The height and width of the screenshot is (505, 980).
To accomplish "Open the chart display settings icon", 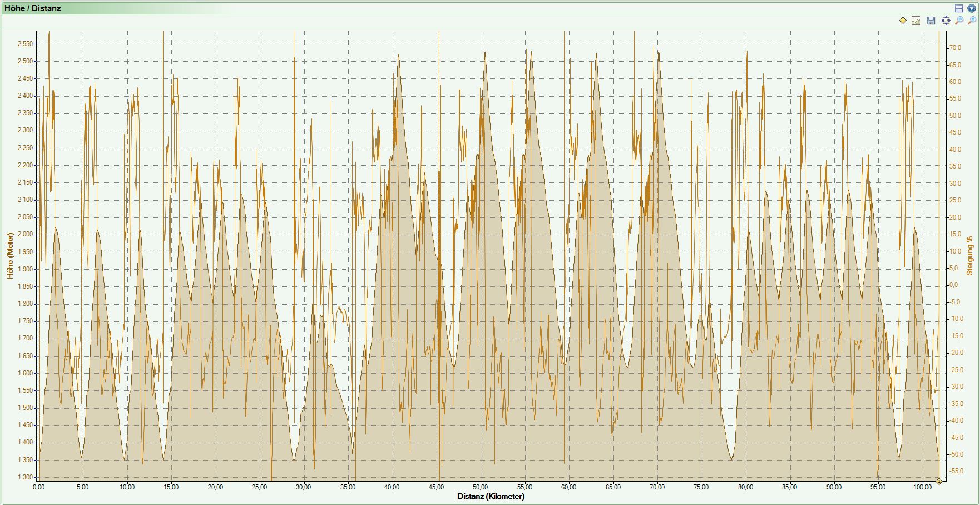I will (916, 21).
